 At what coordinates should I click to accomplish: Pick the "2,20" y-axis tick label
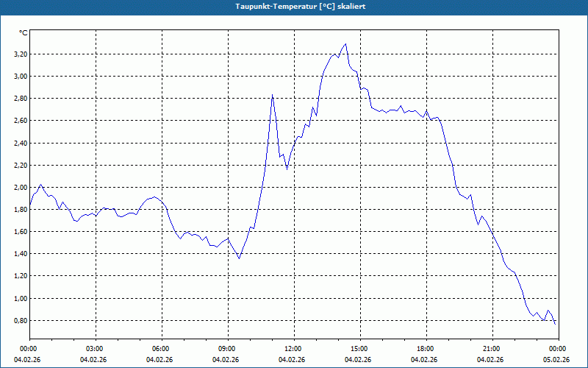pos(21,165)
